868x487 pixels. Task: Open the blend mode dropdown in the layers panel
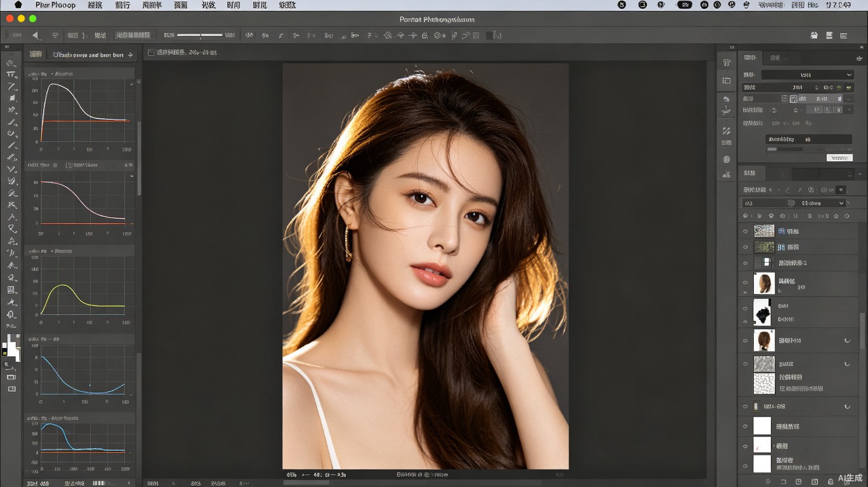pyautogui.click(x=795, y=203)
